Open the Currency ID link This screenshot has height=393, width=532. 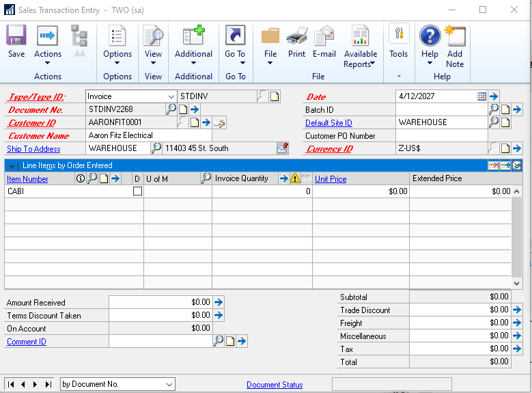pyautogui.click(x=329, y=149)
